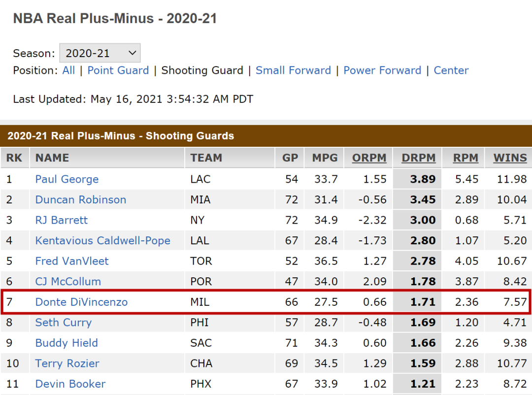Screen dimensions: 532x395
Task: Click current Shooting Guard position label
Action: pos(202,70)
